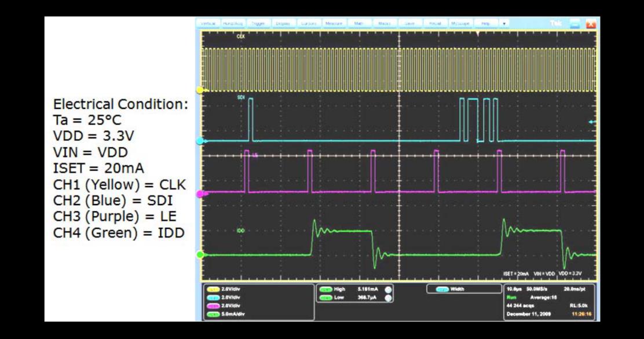Click the cyan trigger level arrow at right edge
This screenshot has width=644, height=339.
click(x=591, y=122)
